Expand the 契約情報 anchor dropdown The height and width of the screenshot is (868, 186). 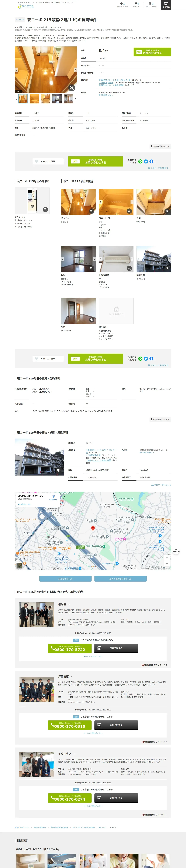tap(49, 35)
